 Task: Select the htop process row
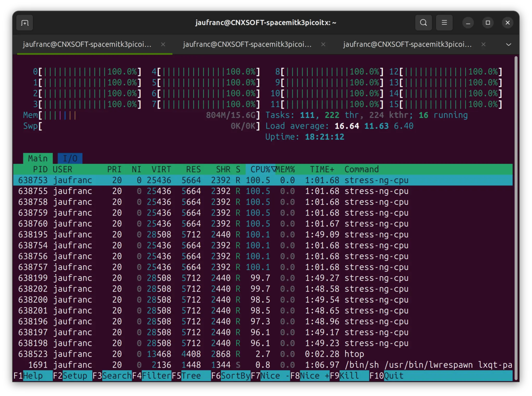coord(263,354)
